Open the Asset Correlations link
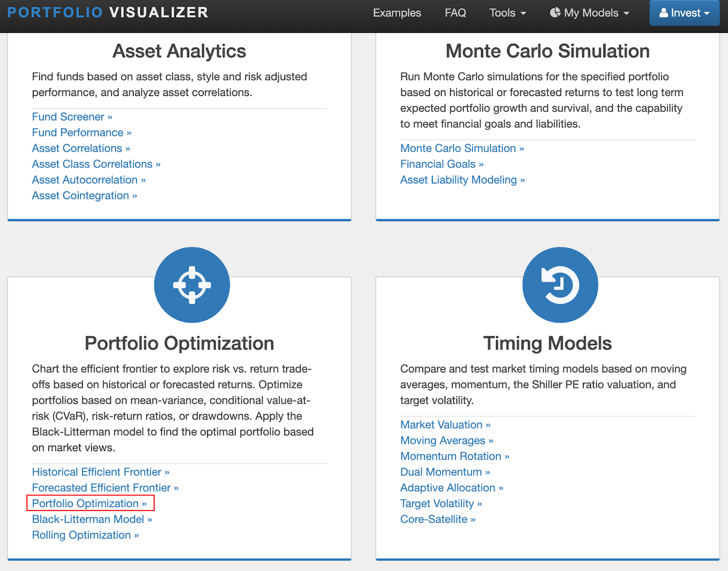Screen dimensions: 728x571 pyautogui.click(x=81, y=148)
